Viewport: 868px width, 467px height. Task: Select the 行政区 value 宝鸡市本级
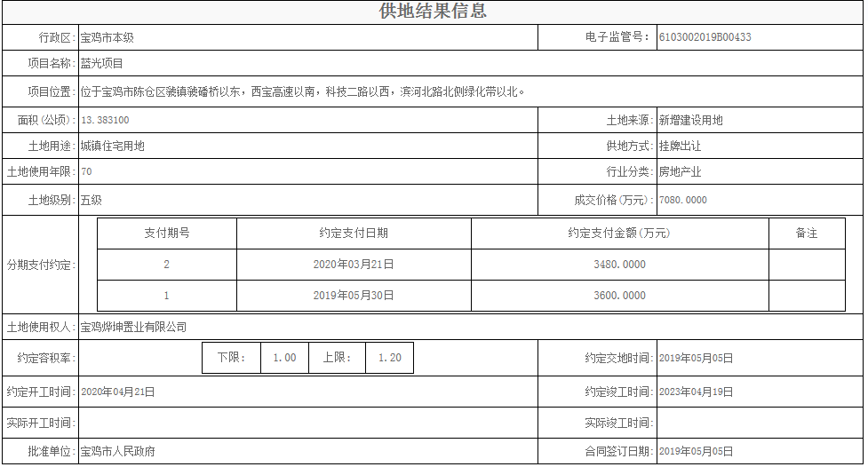pyautogui.click(x=107, y=38)
